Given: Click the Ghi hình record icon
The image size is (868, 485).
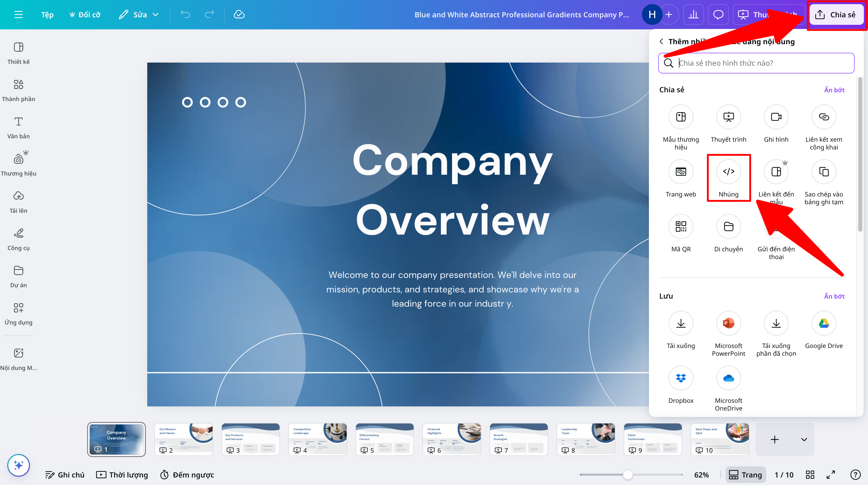Looking at the screenshot, I should [x=776, y=117].
